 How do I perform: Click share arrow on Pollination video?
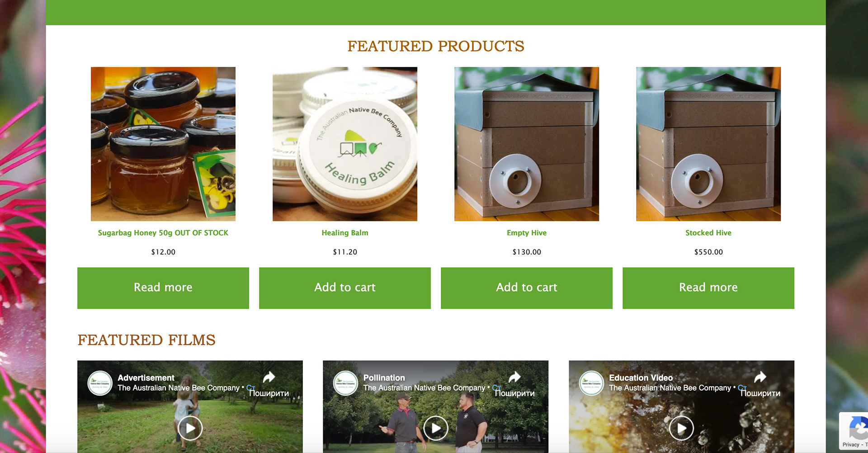514,377
